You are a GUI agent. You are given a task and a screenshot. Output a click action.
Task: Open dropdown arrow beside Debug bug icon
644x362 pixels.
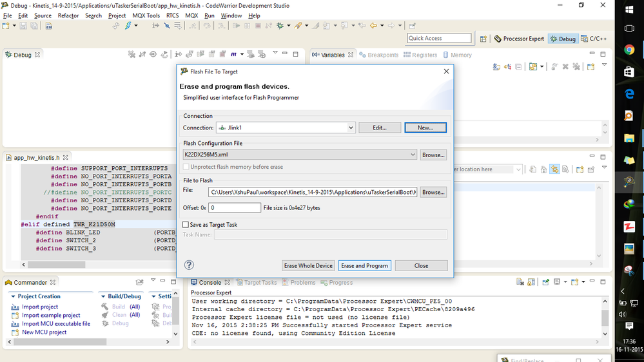click(x=288, y=26)
